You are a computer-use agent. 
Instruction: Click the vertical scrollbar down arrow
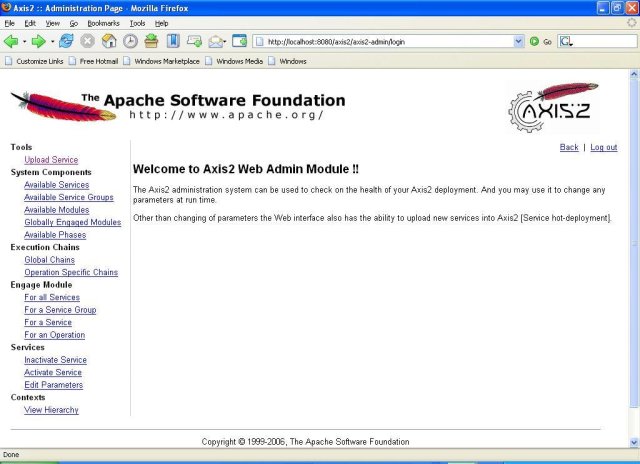634,442
